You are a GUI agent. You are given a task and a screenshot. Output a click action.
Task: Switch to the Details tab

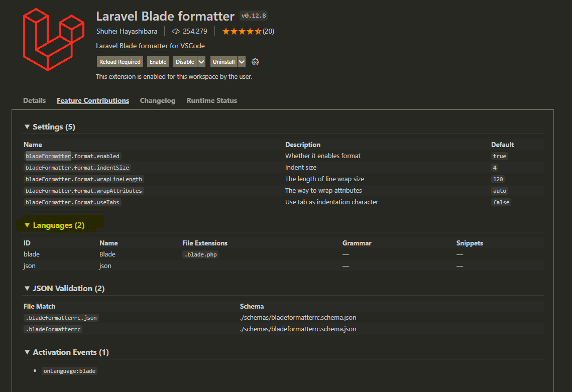pyautogui.click(x=35, y=101)
